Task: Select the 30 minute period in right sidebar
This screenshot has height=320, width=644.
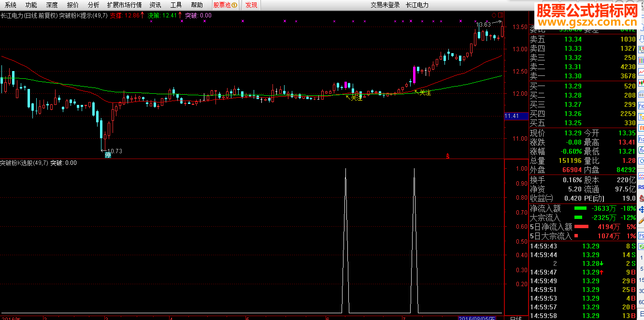Action: [x=641, y=292]
